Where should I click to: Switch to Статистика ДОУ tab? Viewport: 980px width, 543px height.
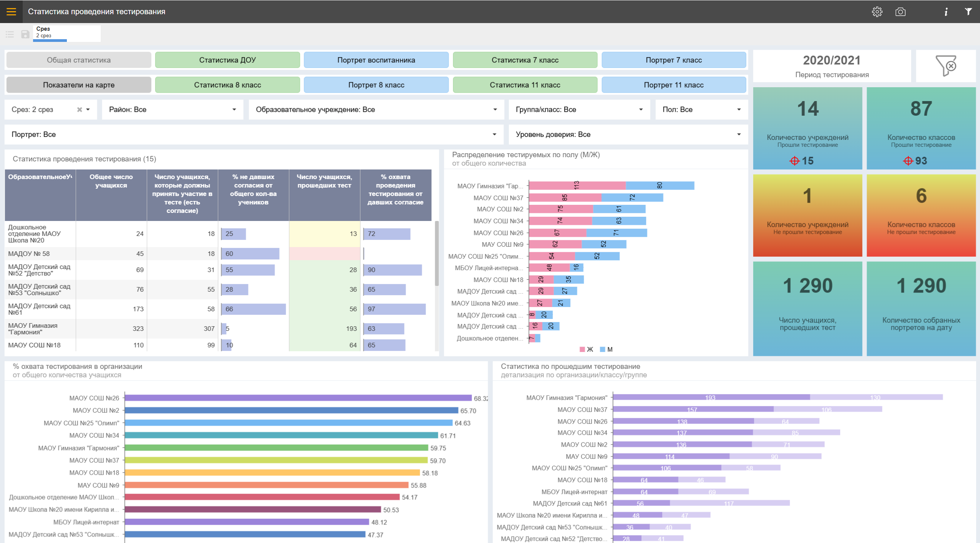[227, 60]
